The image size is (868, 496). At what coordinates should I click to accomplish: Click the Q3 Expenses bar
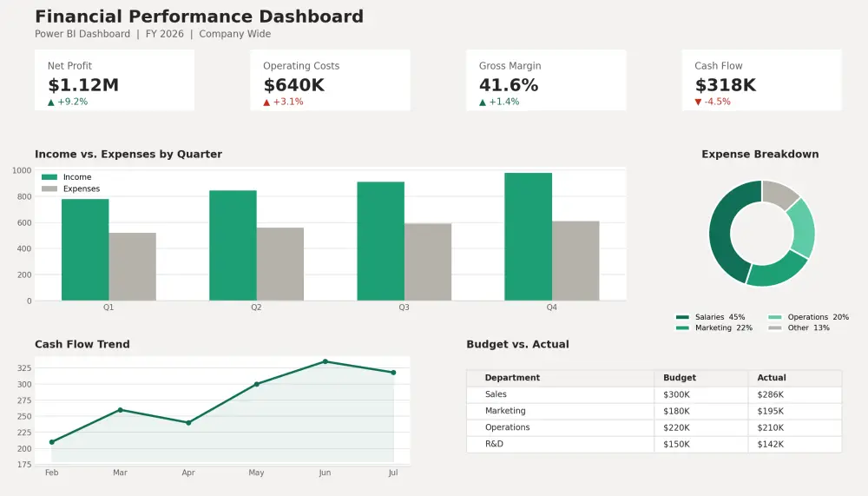428,262
